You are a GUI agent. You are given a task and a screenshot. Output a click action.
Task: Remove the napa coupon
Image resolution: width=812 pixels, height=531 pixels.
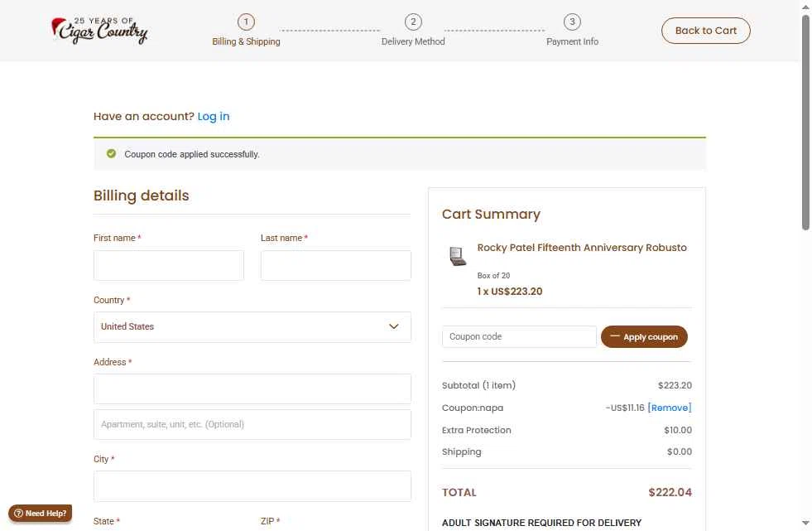(x=669, y=408)
